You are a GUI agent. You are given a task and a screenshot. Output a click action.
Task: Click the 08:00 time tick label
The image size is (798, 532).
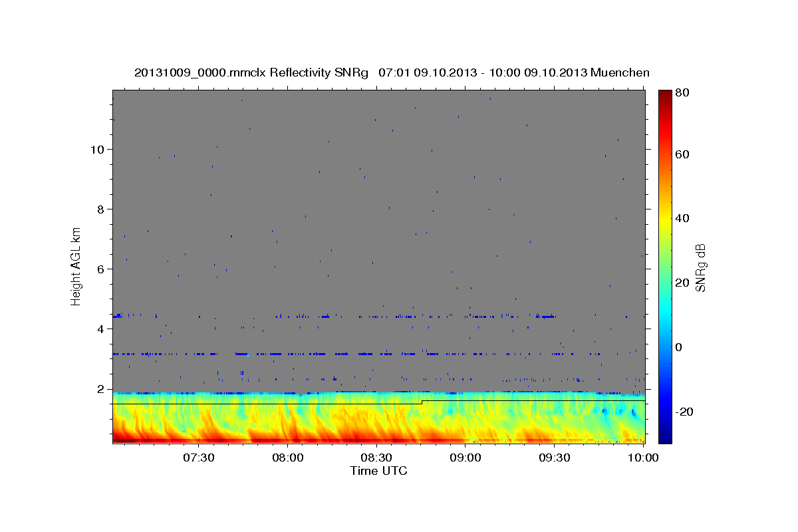(287, 458)
